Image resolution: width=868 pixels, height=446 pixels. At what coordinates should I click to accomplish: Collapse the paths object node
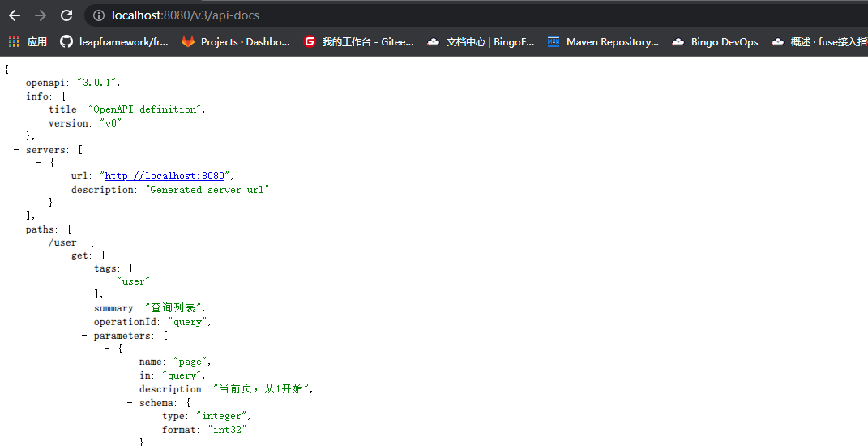(x=16, y=229)
